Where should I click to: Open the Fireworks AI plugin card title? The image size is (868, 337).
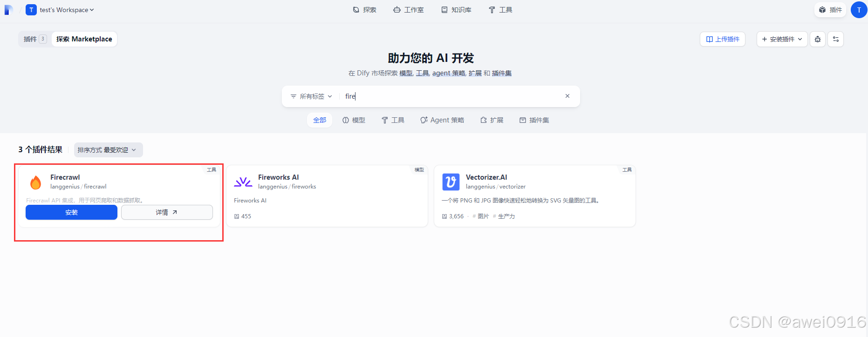pyautogui.click(x=279, y=177)
